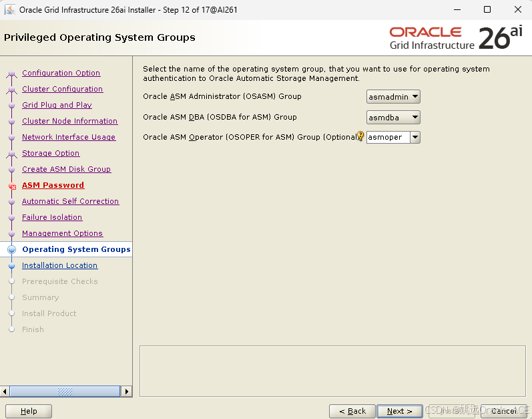This screenshot has width=532, height=419.
Task: Maximize the installer window
Action: tap(487, 9)
